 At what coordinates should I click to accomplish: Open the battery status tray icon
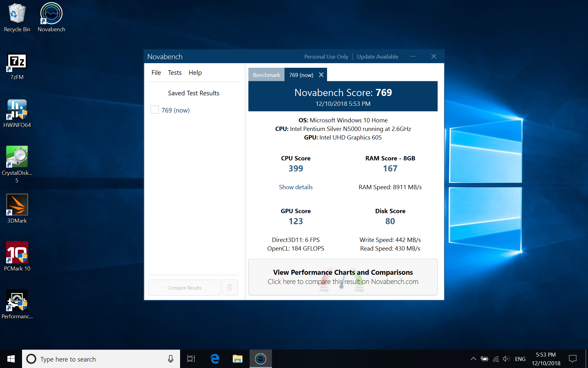click(x=484, y=359)
